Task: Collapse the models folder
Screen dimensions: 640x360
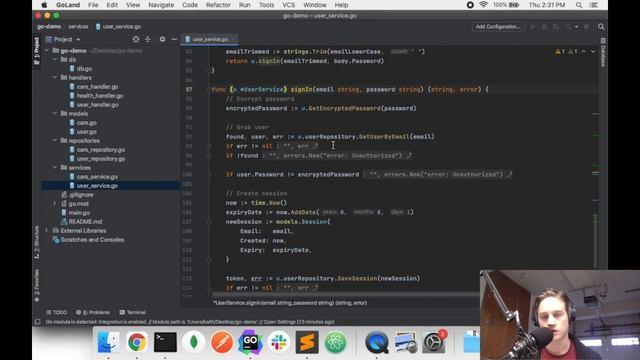Action: tap(55, 113)
